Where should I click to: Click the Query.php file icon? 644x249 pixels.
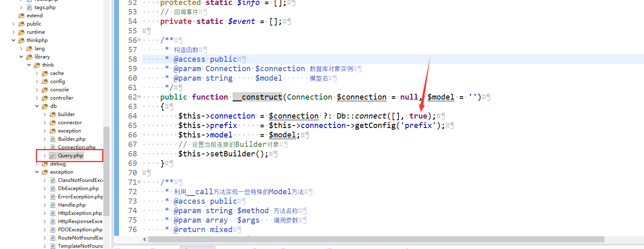[x=53, y=156]
